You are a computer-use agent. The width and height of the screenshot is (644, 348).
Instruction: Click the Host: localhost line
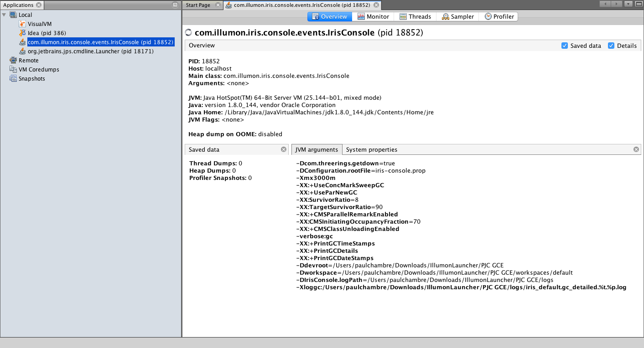tap(210, 68)
